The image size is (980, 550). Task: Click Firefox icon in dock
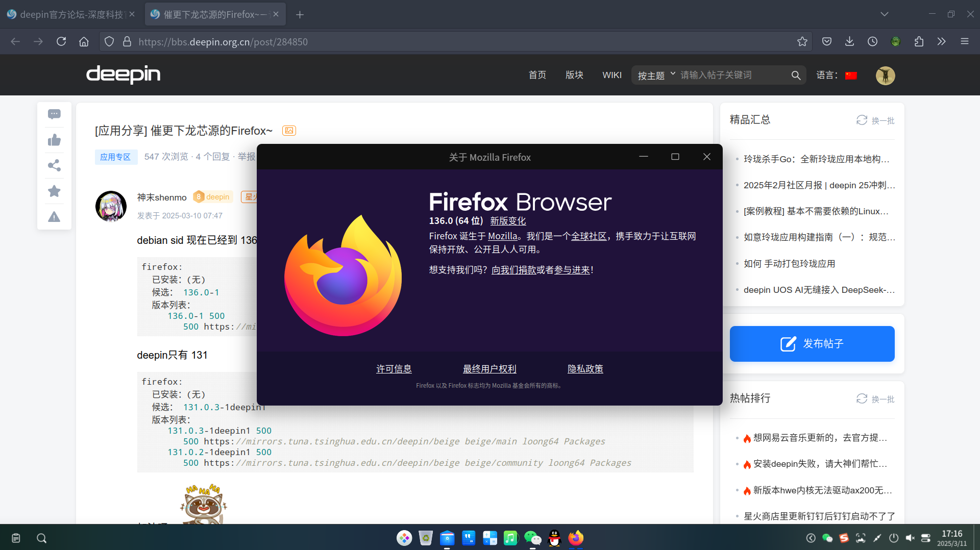point(576,538)
